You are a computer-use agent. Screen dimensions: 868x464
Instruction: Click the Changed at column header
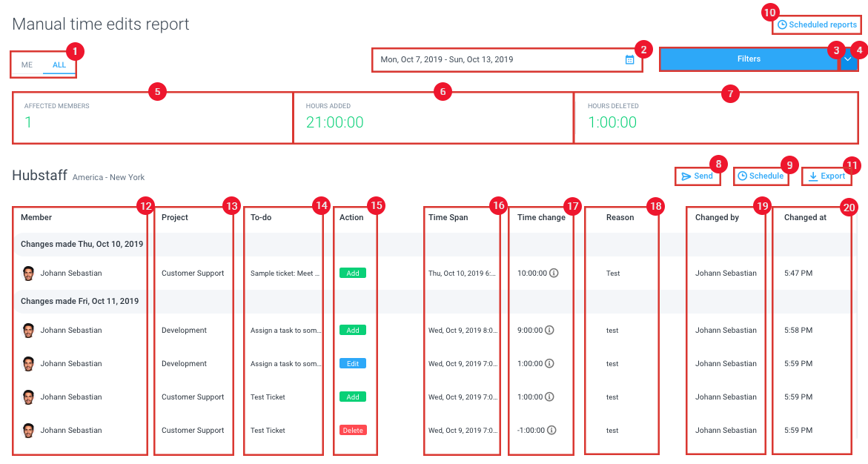click(x=805, y=218)
